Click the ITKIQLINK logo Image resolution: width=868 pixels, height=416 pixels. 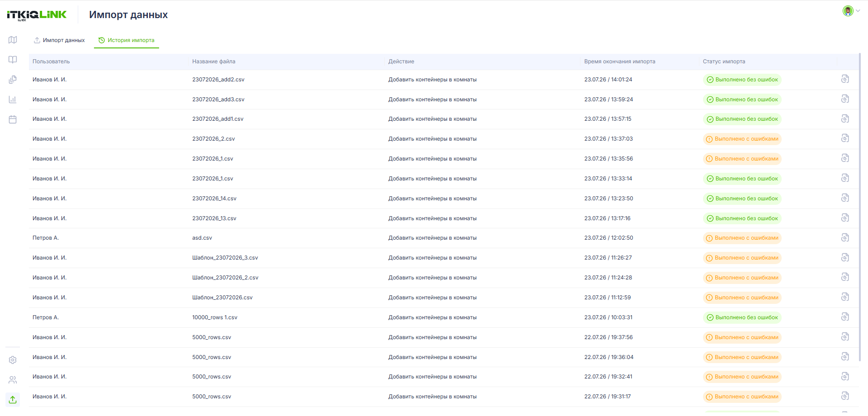coord(37,15)
